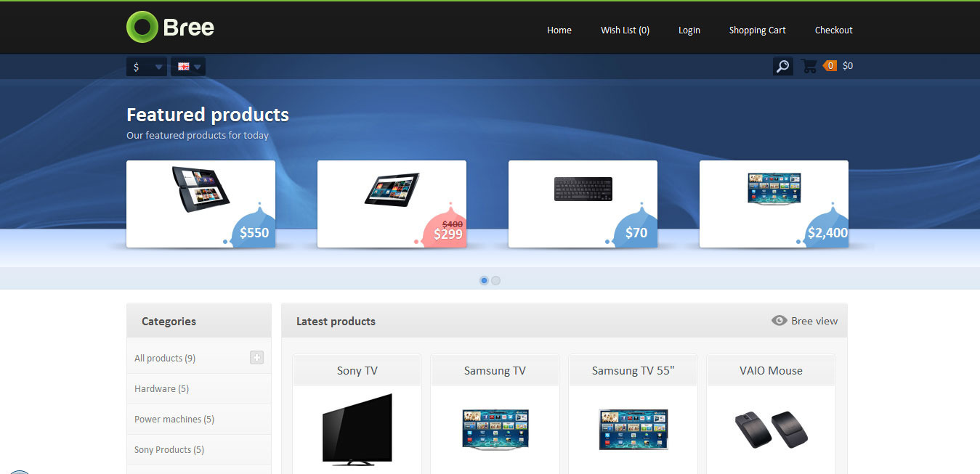Click the Latest products heading
This screenshot has height=474, width=980.
click(336, 321)
